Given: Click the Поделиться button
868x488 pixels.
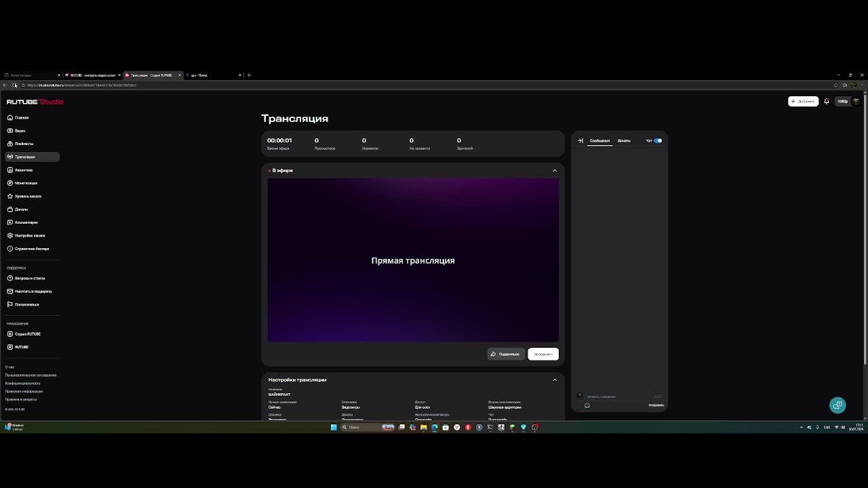Looking at the screenshot, I should pos(506,354).
